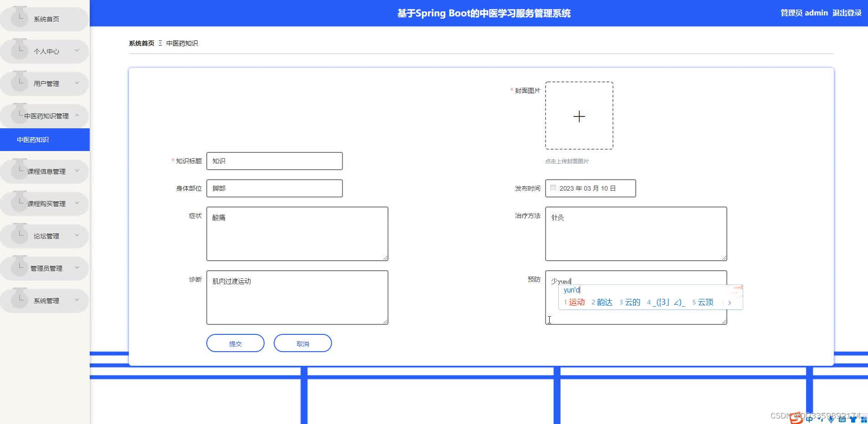Open the calendar icon in 发布时间 field
The width and height of the screenshot is (868, 424).
pyautogui.click(x=553, y=187)
